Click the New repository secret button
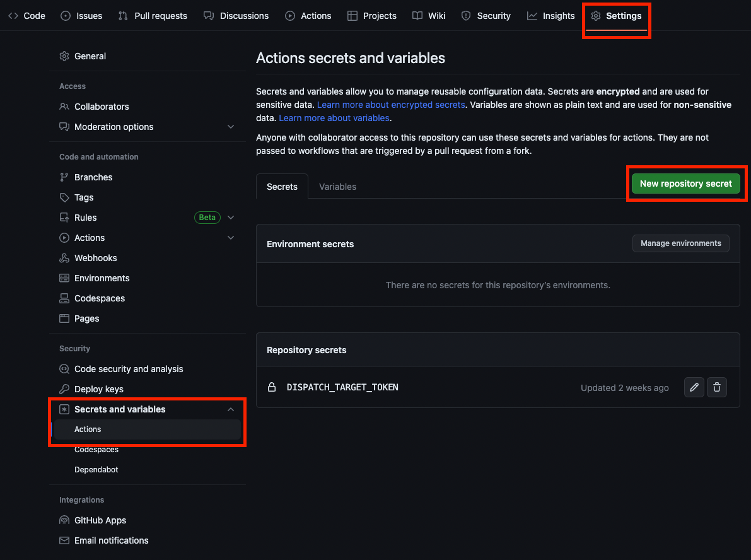751x560 pixels. (x=686, y=184)
